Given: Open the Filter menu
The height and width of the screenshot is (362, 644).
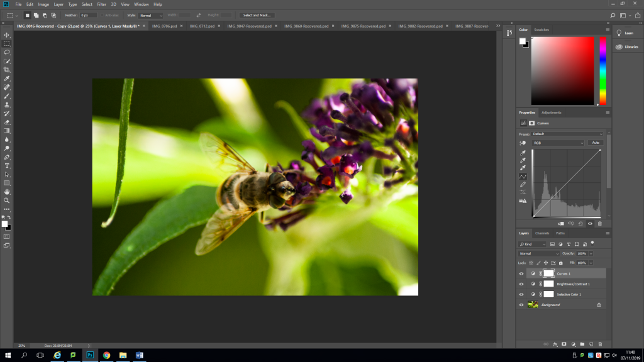Looking at the screenshot, I should pyautogui.click(x=101, y=4).
